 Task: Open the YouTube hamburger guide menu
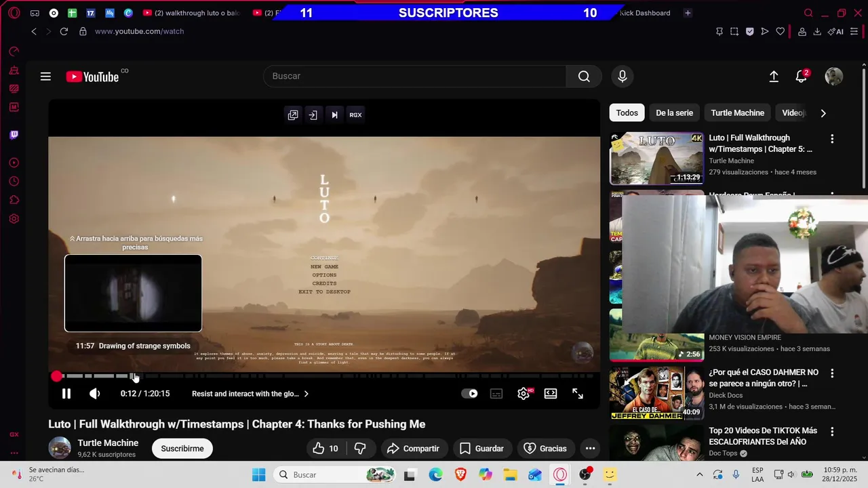45,77
